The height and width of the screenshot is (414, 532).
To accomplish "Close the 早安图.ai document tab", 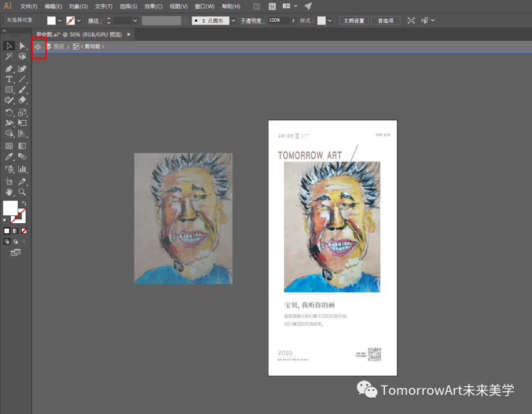I will (129, 34).
